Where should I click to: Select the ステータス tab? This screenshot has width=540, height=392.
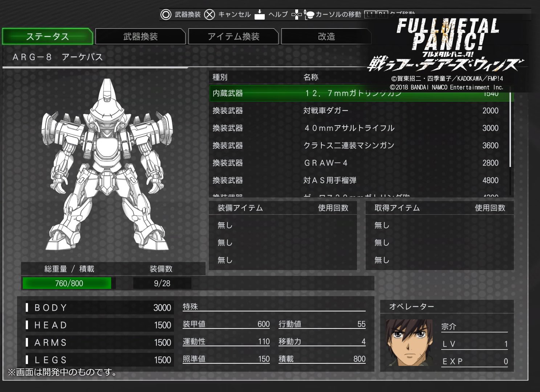(x=47, y=37)
